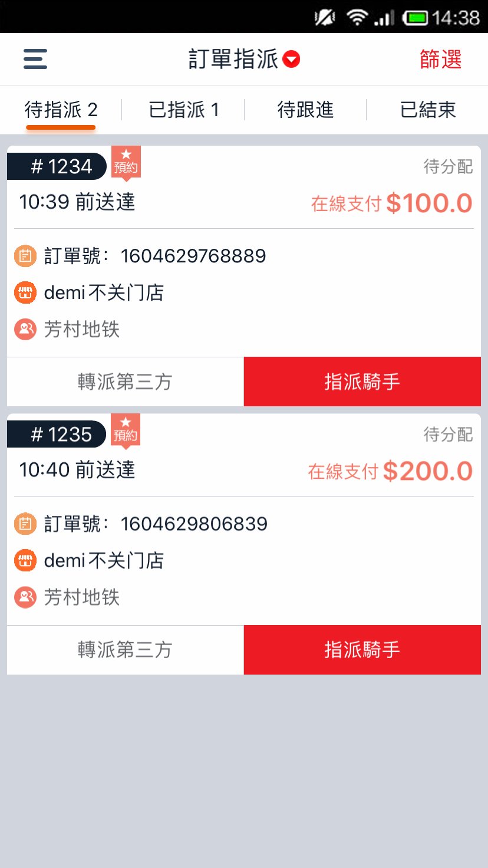488x868 pixels.
Task: Open the 待跟進 tab
Action: coord(305,110)
